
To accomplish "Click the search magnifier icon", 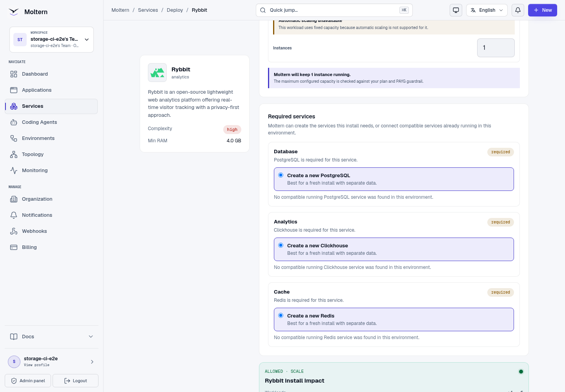I will click(x=263, y=10).
